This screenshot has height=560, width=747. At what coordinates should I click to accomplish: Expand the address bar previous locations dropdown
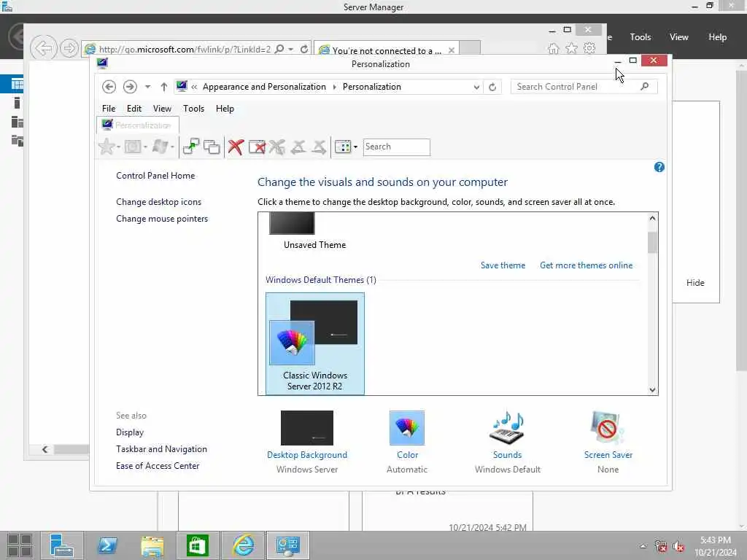point(476,87)
